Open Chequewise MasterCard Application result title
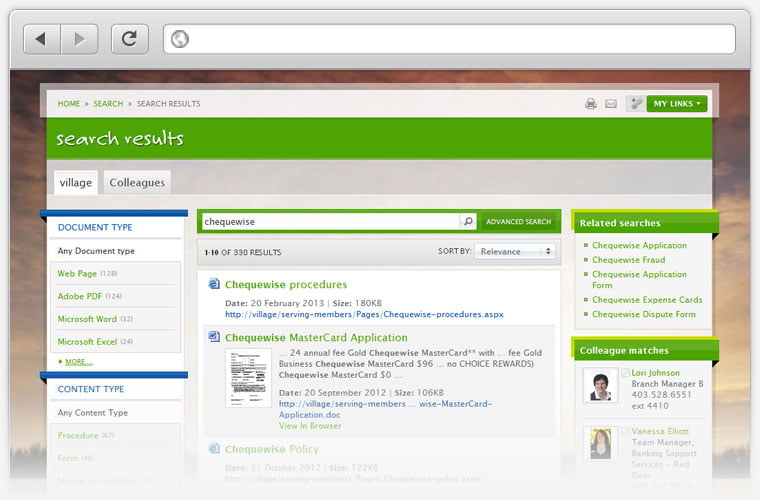The image size is (760, 500). pos(316,337)
